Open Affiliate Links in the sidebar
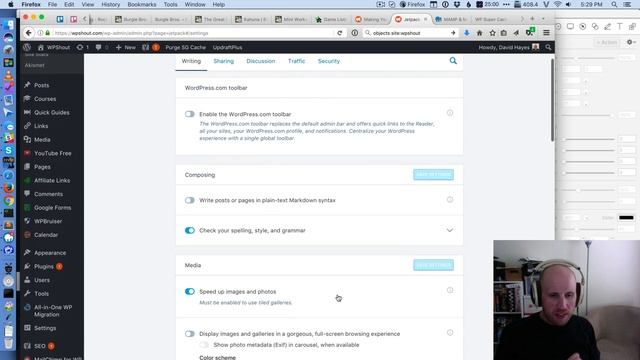Viewport: 640px width, 360px height. coord(52,180)
